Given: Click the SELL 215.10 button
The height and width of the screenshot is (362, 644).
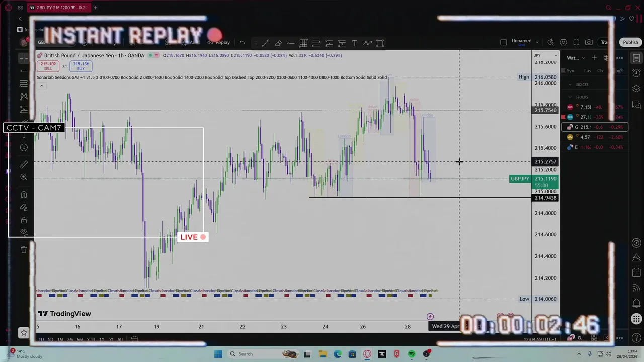Looking at the screenshot, I should (48, 66).
